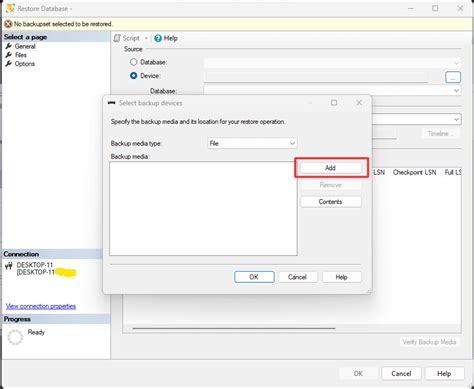The height and width of the screenshot is (389, 474).
Task: Open Help in Select backup devices dialog
Action: tap(341, 277)
